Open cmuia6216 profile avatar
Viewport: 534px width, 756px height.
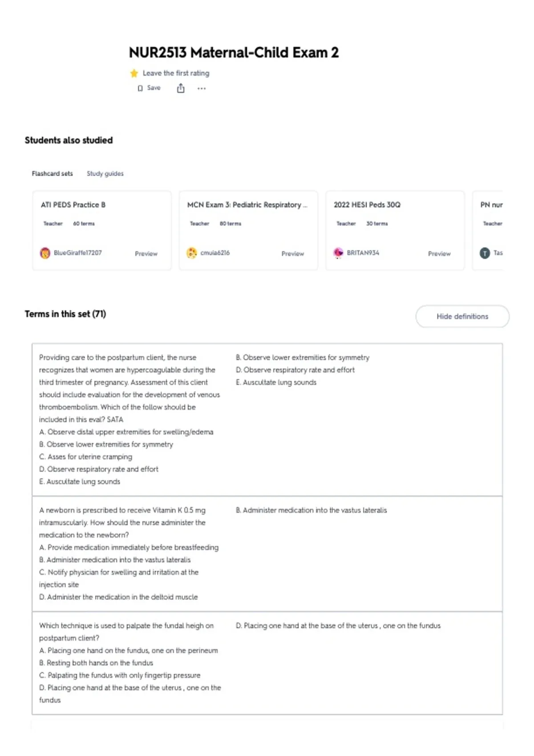tap(192, 253)
